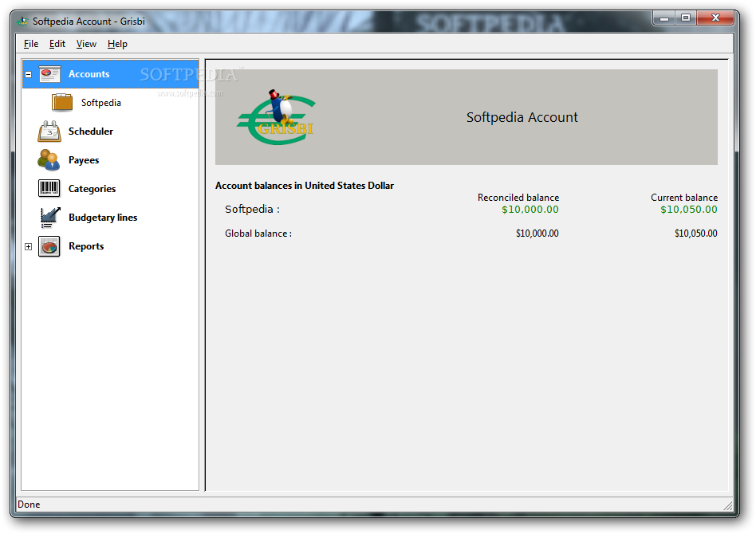The height and width of the screenshot is (534, 756).
Task: Open the Categories section
Action: tap(92, 189)
